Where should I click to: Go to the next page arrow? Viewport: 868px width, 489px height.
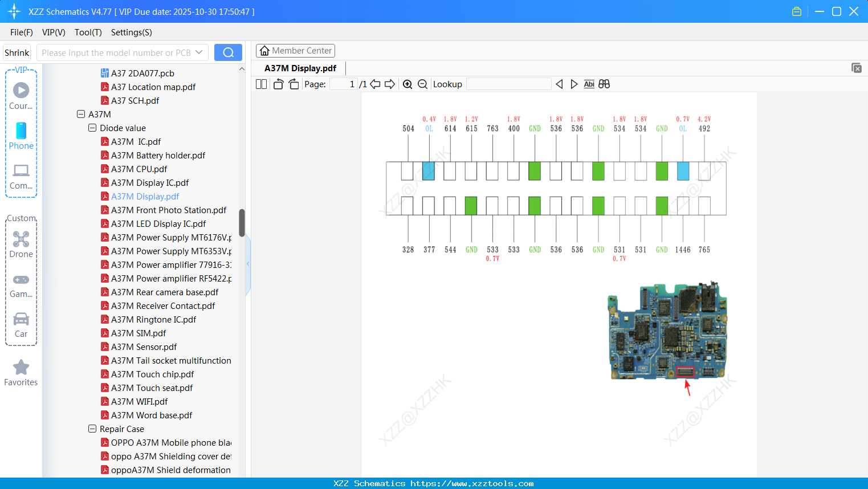(390, 84)
